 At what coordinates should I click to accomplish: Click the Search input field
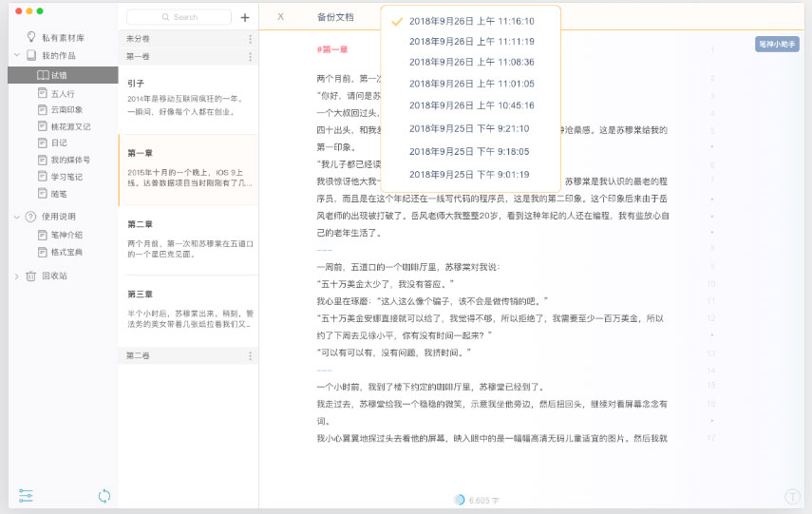(179, 17)
